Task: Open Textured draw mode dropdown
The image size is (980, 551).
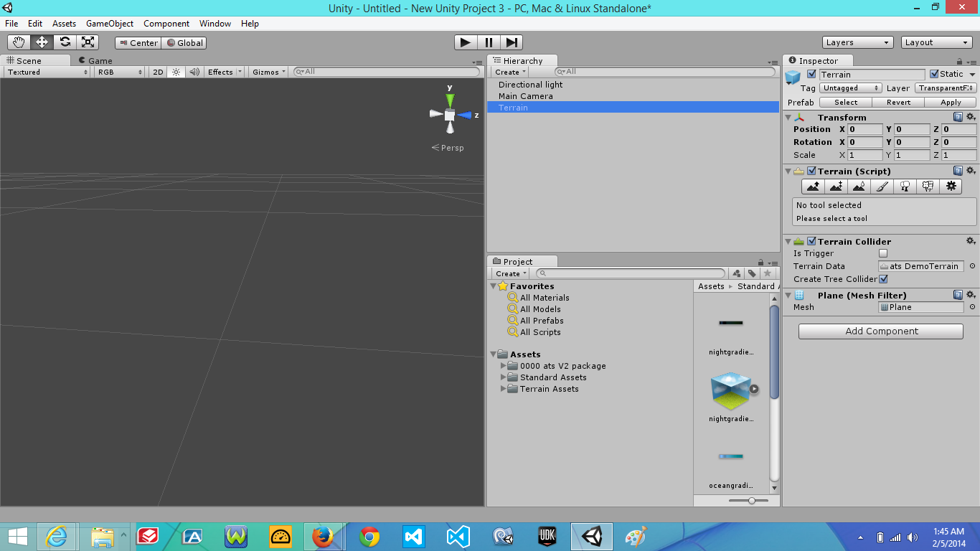Action: (x=47, y=72)
